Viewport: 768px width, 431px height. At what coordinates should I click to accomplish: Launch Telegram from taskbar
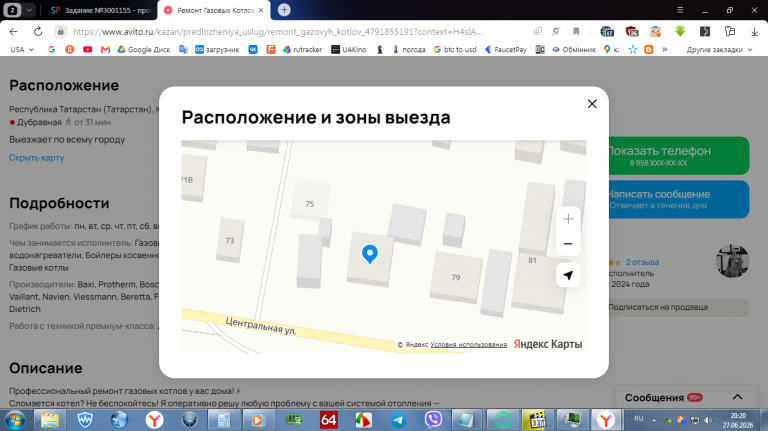click(x=398, y=420)
